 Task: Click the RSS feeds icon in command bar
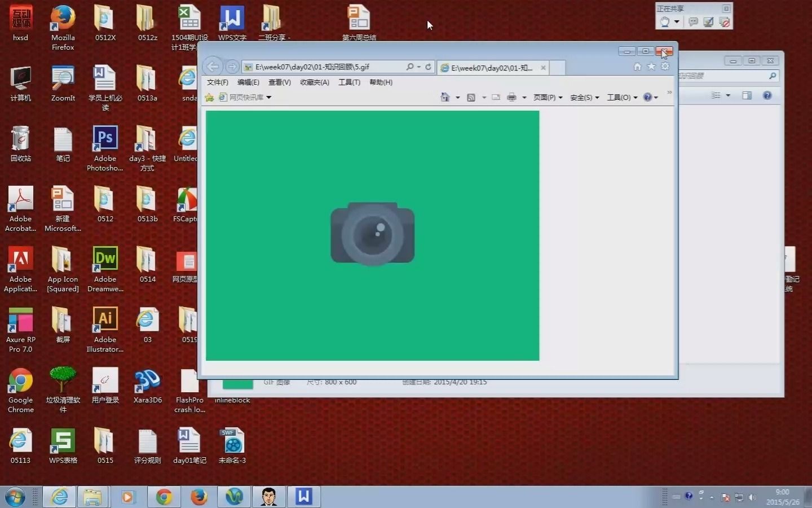pos(471,97)
